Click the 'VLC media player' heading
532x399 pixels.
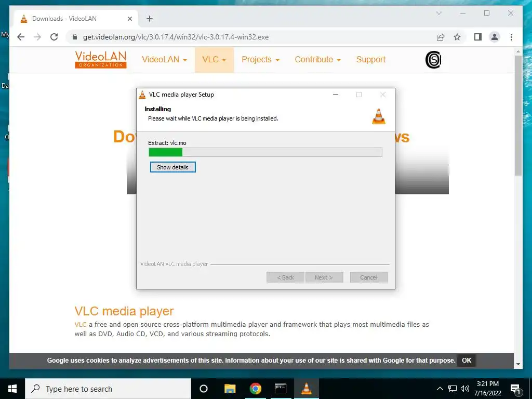coord(124,311)
